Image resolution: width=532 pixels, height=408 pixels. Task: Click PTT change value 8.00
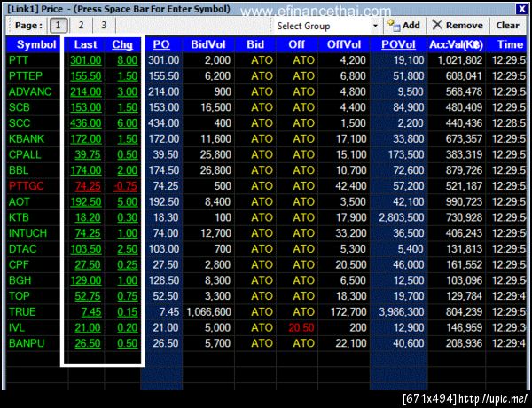coord(127,60)
